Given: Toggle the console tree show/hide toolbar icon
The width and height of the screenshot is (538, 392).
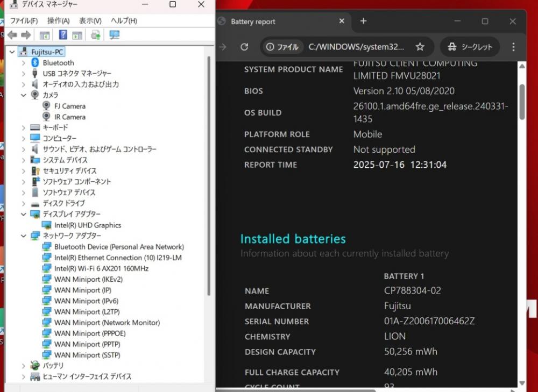Looking at the screenshot, I should pos(45,35).
